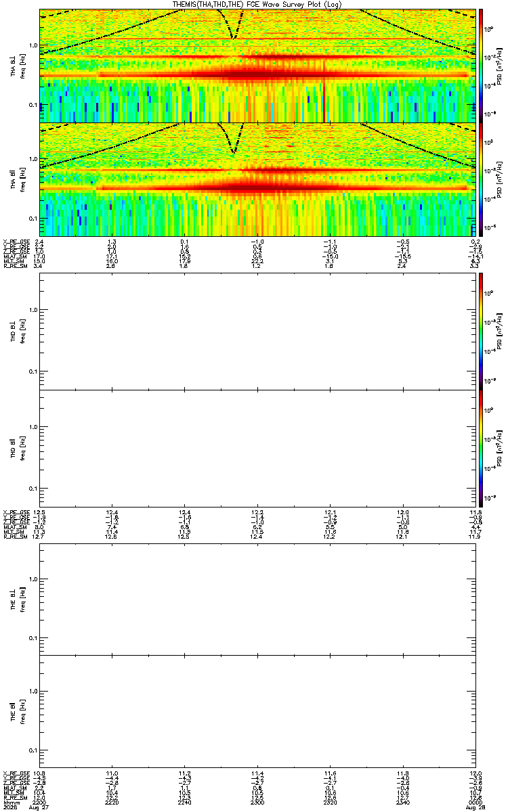Click the PSD color bar beside THA B-perpendicular

point(481,65)
